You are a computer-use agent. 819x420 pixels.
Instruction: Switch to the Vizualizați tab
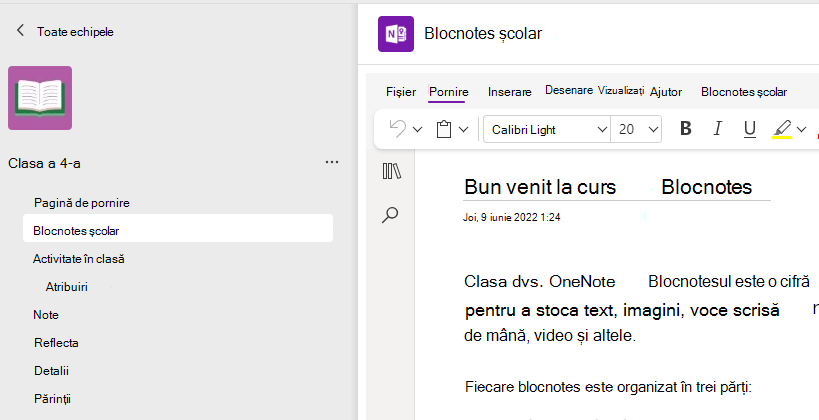click(x=621, y=90)
